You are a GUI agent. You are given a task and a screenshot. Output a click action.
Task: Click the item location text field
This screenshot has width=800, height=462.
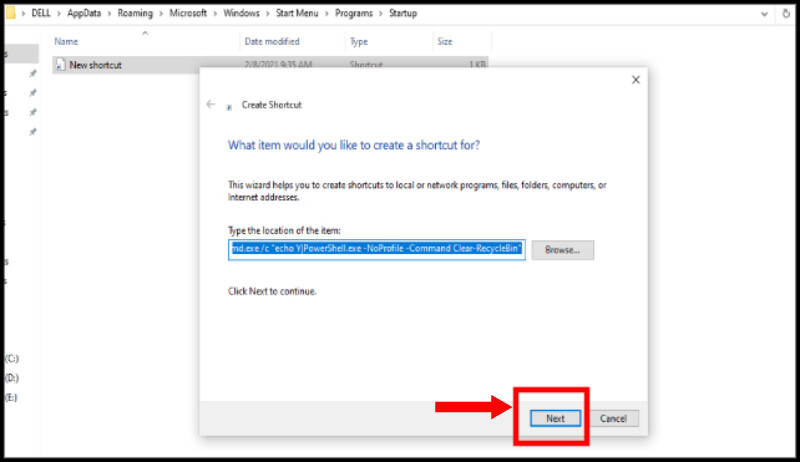coord(377,249)
